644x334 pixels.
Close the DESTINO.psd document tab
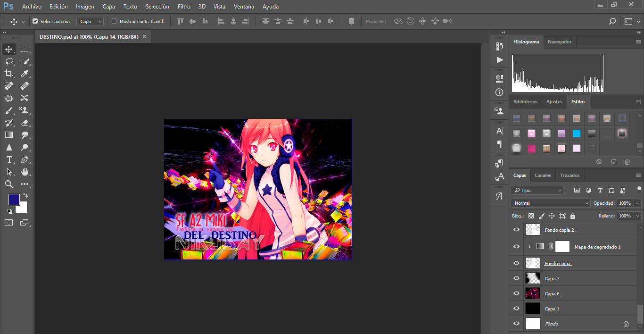pyautogui.click(x=144, y=36)
